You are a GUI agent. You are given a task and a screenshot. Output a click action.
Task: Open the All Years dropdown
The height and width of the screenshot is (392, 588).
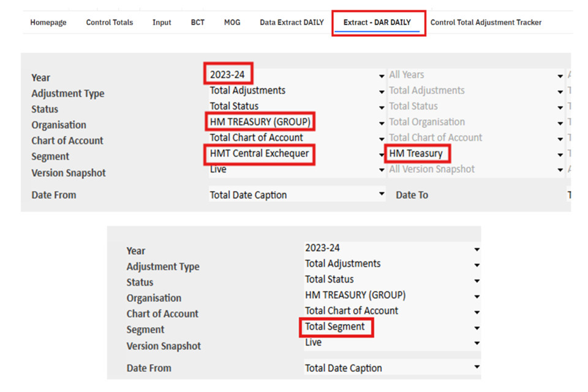[x=560, y=76]
